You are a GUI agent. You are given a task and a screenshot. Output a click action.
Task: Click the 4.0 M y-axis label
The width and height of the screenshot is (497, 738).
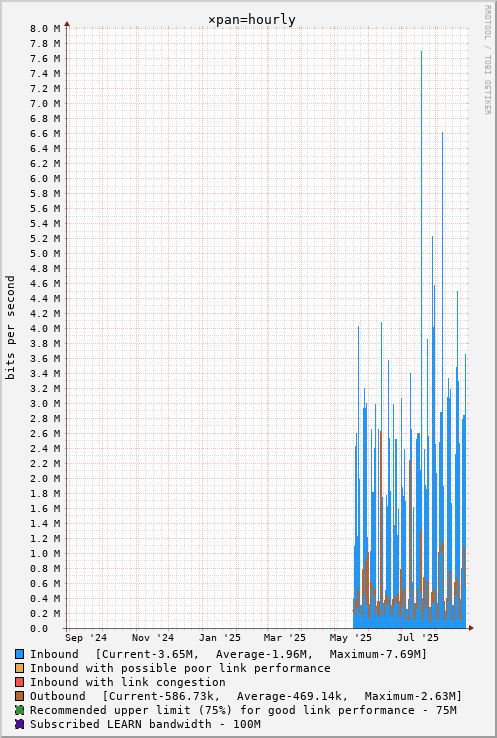pos(45,329)
